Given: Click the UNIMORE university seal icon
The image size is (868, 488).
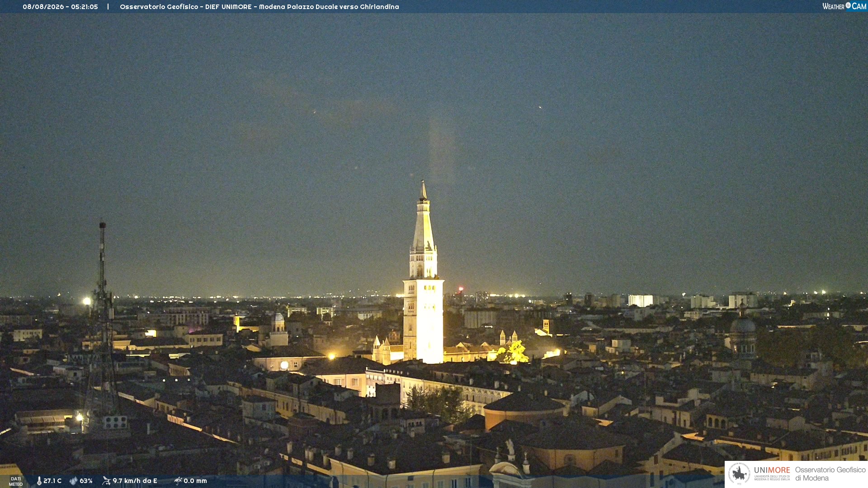Looking at the screenshot, I should click(739, 474).
